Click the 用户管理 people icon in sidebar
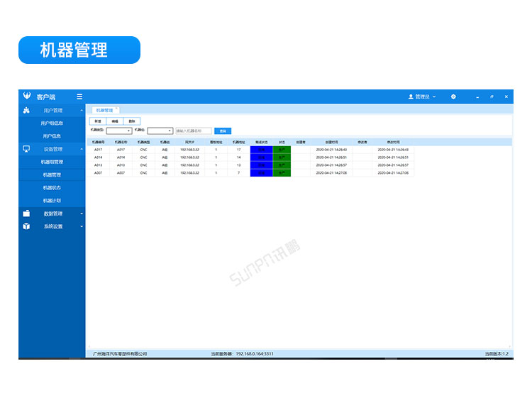 [x=26, y=110]
